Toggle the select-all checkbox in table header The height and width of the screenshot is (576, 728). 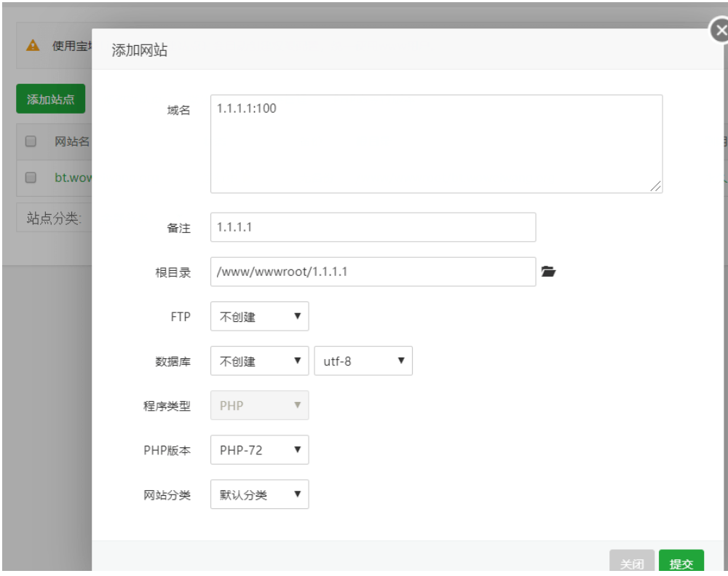pos(31,141)
